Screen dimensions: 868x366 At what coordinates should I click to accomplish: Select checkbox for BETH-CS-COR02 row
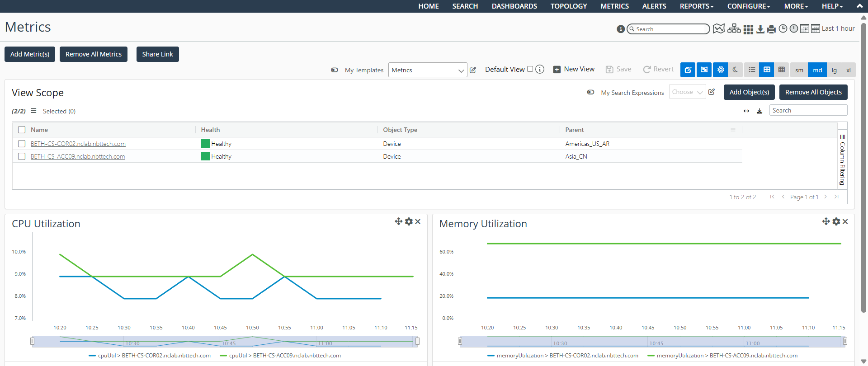click(x=22, y=144)
